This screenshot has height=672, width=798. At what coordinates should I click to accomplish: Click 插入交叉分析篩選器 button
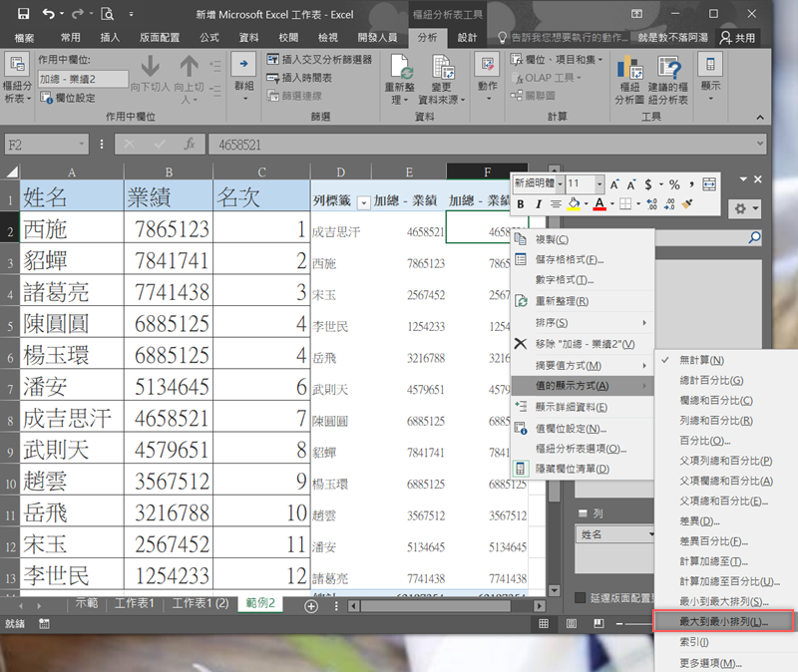[319, 60]
